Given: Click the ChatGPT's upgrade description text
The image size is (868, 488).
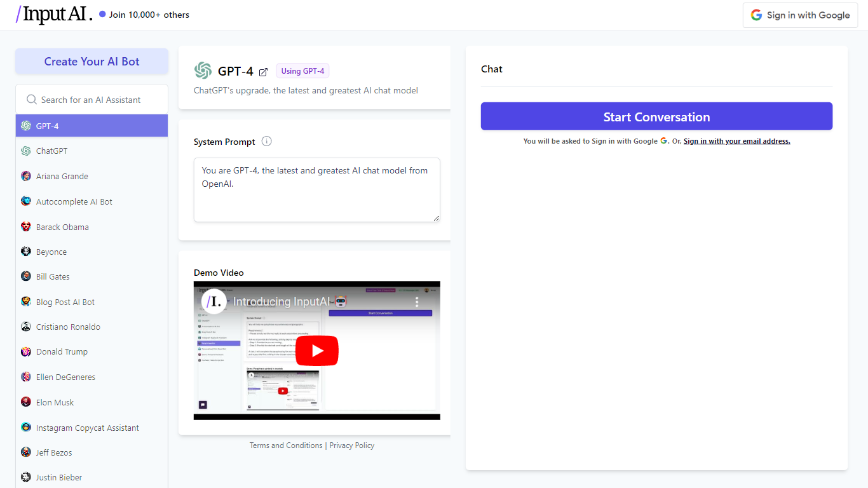Looking at the screenshot, I should tap(306, 90).
